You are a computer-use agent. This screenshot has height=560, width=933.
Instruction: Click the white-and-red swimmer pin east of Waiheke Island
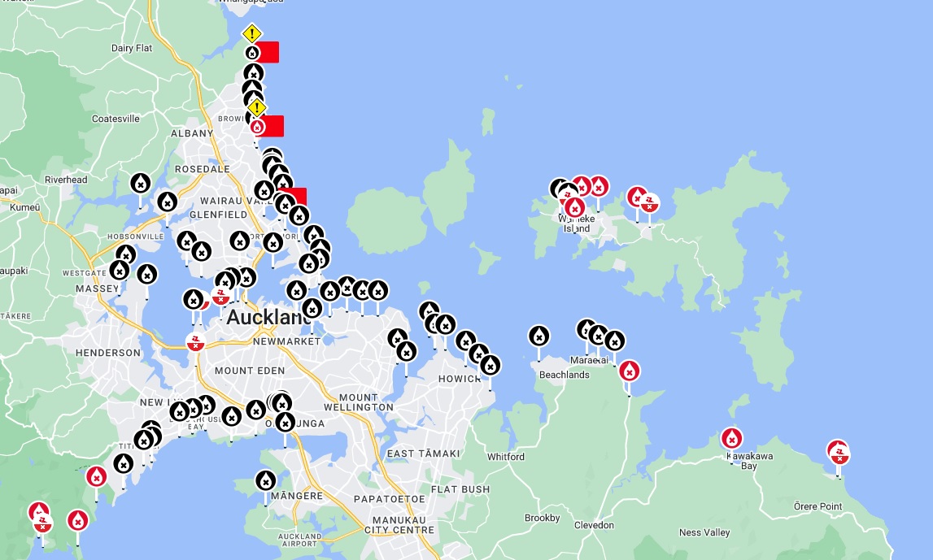(649, 202)
